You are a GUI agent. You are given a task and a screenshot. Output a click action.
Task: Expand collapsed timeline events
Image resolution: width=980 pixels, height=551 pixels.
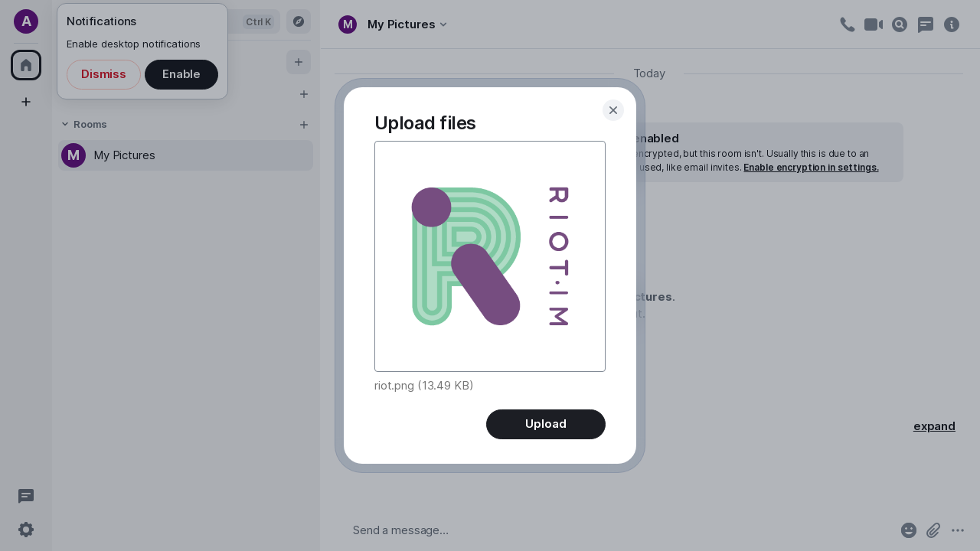(x=934, y=426)
